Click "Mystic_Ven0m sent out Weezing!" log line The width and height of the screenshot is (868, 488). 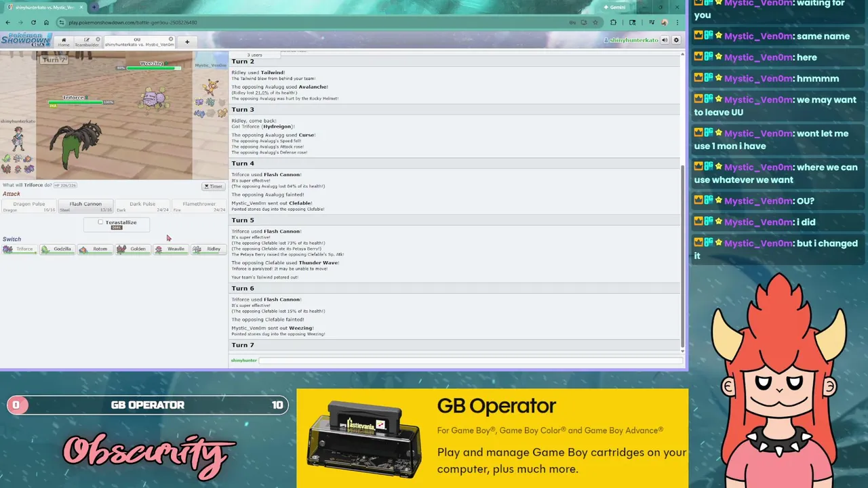tap(272, 328)
